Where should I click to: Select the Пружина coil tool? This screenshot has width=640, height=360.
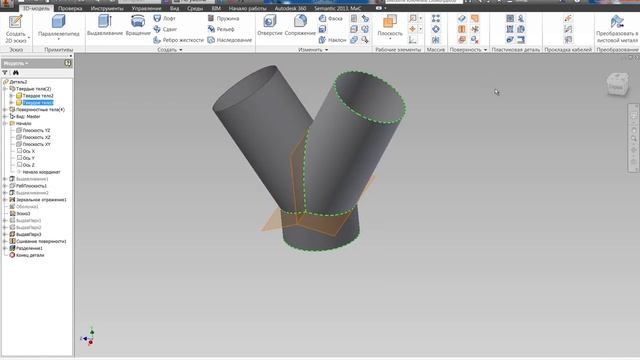[223, 18]
